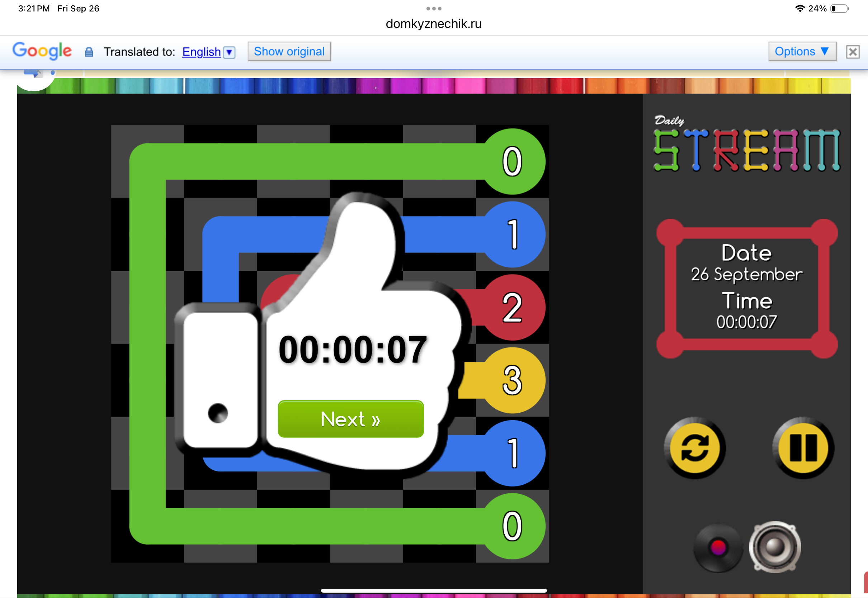Viewport: 868px width, 598px height.
Task: Click the red 2 node
Action: [x=512, y=307]
